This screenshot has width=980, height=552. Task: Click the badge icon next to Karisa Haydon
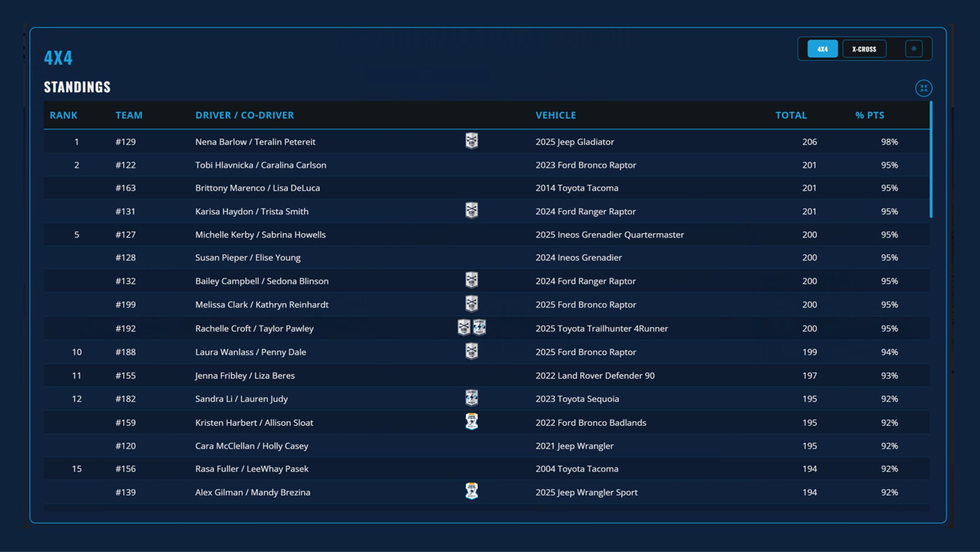[x=471, y=211]
